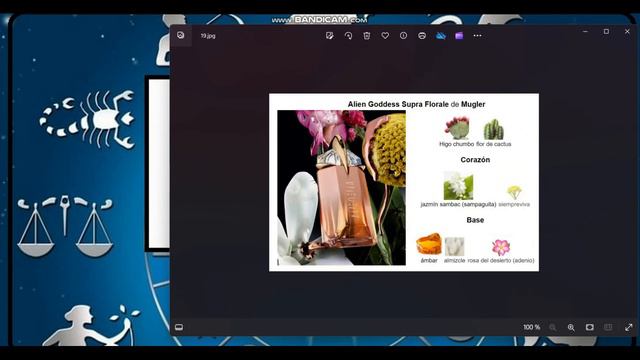Click the flor de cactus note image
Screen dimensions: 640x360
click(x=493, y=129)
